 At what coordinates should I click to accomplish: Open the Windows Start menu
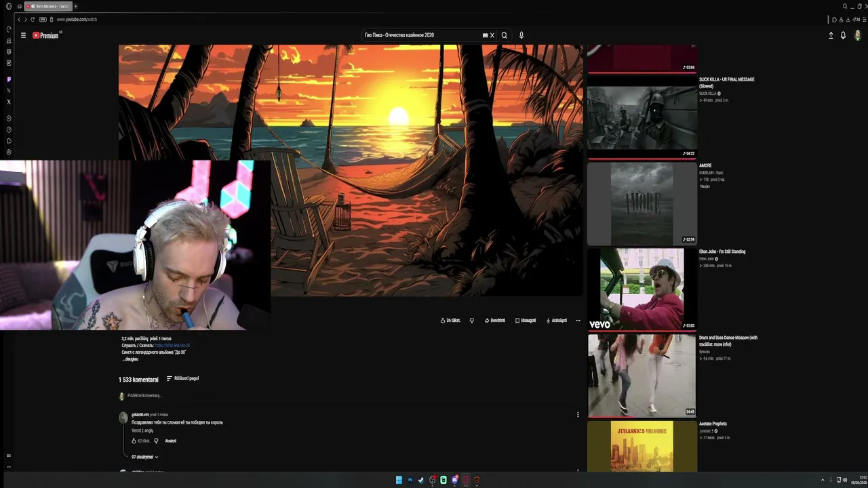tap(399, 480)
